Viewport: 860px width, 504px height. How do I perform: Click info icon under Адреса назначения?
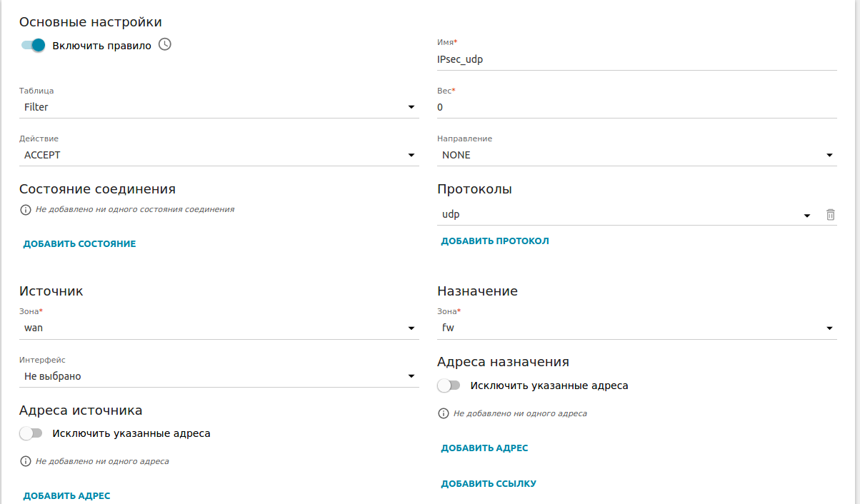[x=444, y=413]
